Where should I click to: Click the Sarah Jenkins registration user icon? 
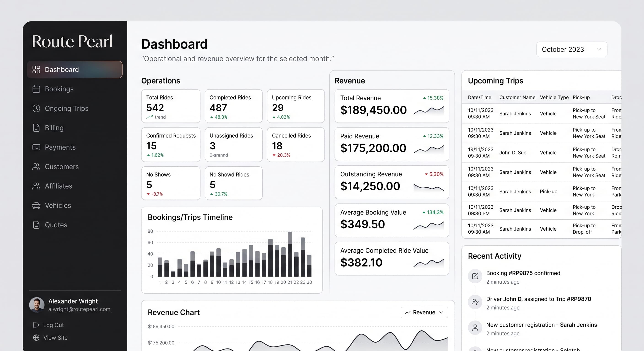coord(475,327)
